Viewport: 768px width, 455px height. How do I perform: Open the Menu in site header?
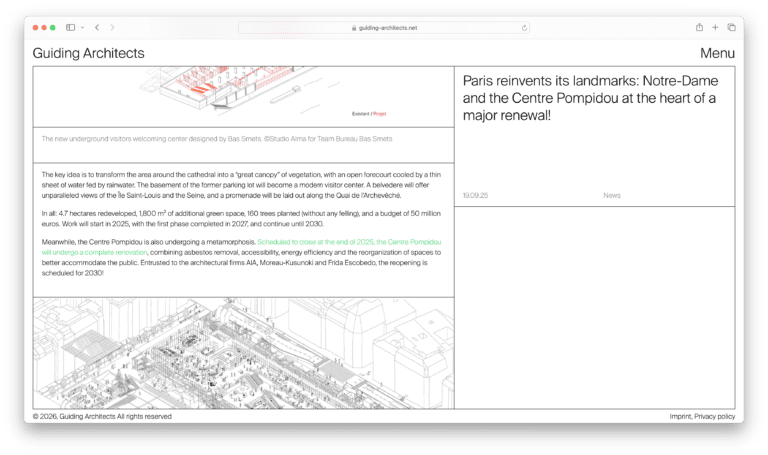(x=717, y=53)
